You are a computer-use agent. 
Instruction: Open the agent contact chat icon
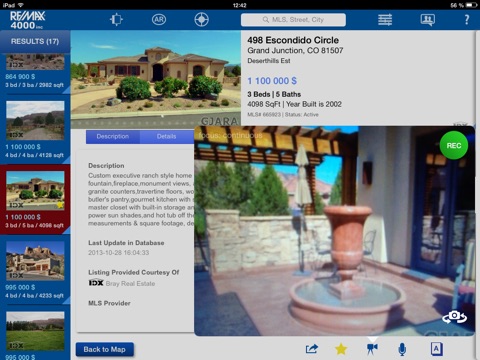428,20
